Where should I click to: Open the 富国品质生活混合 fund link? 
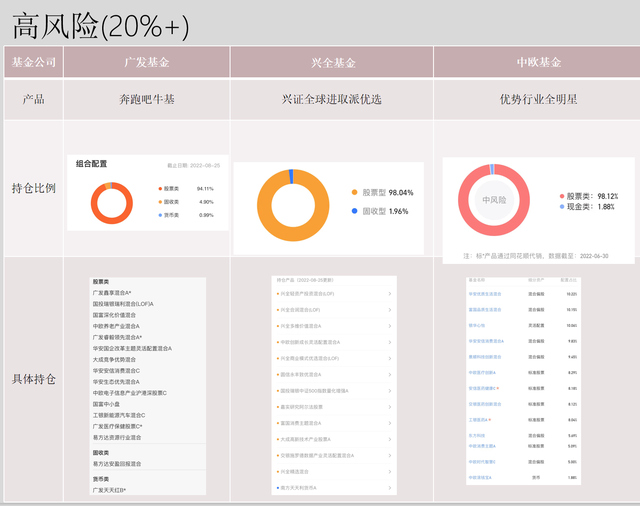coord(485,310)
